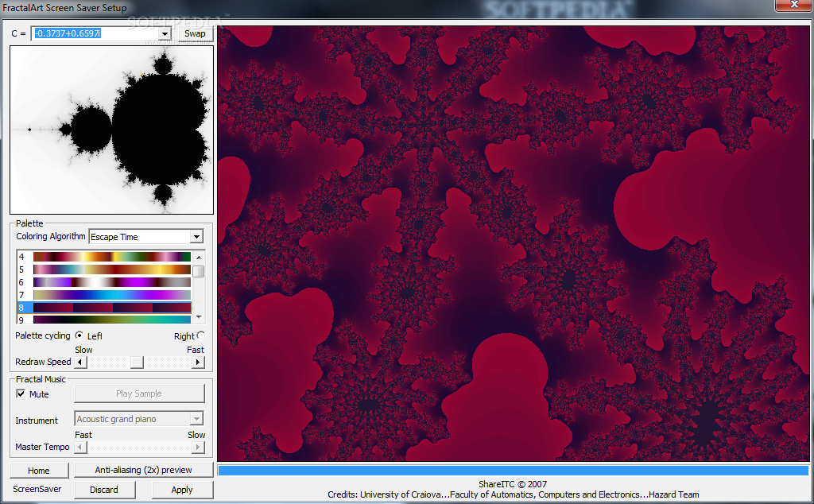Select palette 8 dark red gradient

tap(111, 308)
